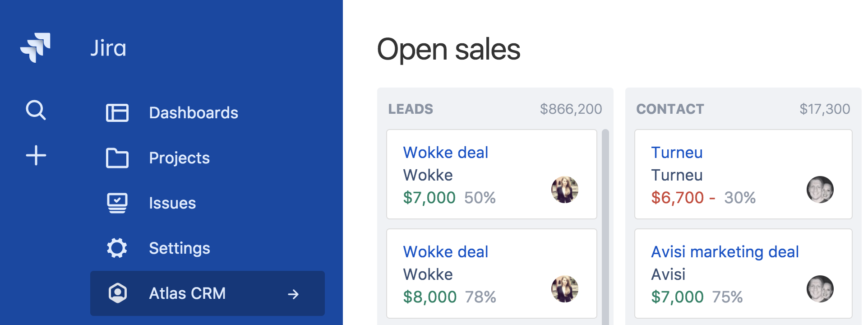Viewport: 868px width, 325px height.
Task: Click the Issues monitor icon
Action: click(117, 203)
